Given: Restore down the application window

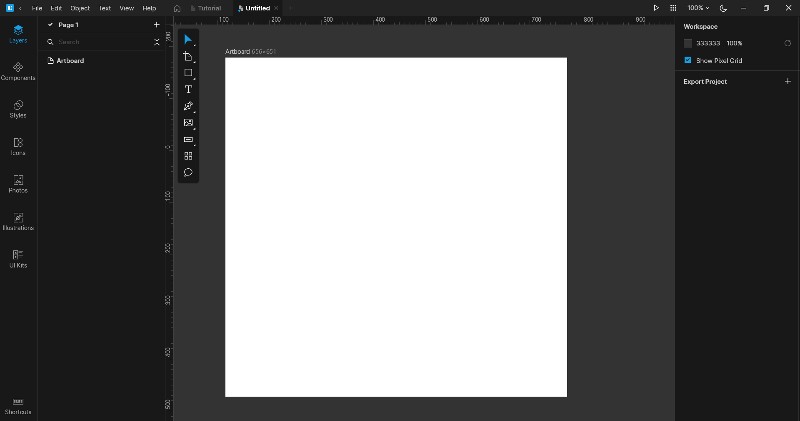Looking at the screenshot, I should click(766, 8).
